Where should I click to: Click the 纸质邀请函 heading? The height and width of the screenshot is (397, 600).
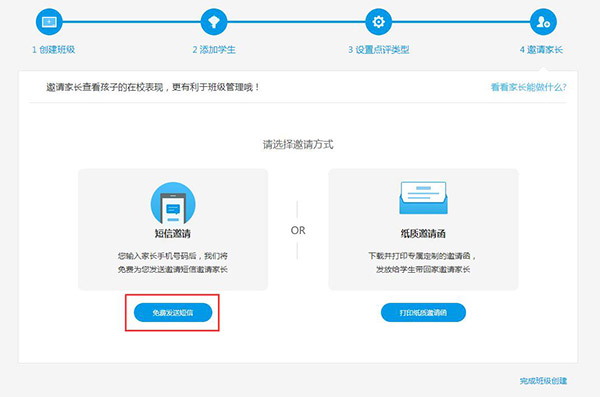[423, 234]
